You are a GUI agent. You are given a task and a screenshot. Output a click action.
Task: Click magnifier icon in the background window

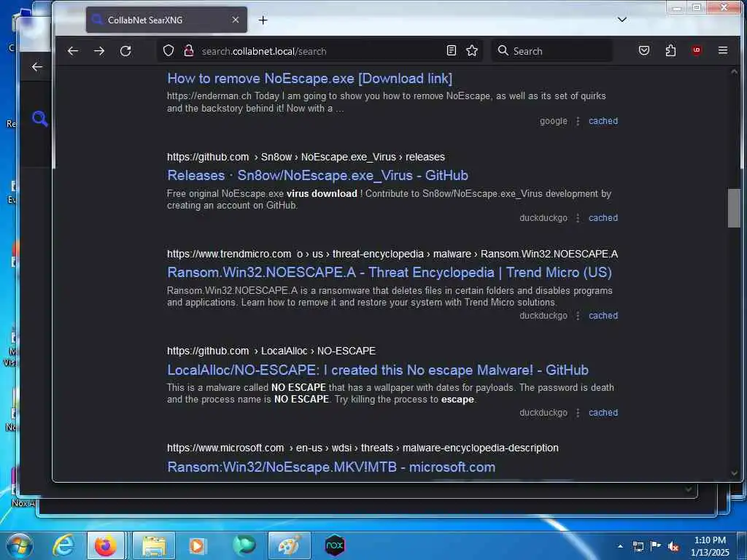[x=39, y=119]
